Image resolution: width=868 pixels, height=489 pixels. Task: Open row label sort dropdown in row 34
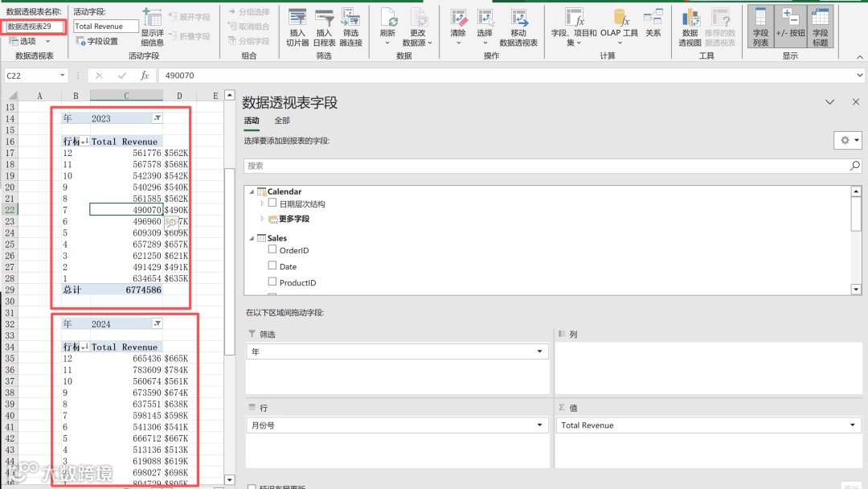(84, 347)
